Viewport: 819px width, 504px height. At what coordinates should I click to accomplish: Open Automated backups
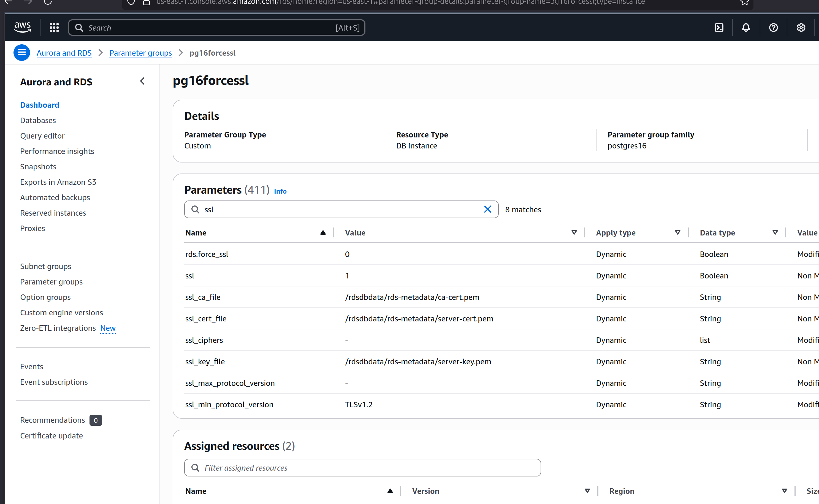[55, 197]
